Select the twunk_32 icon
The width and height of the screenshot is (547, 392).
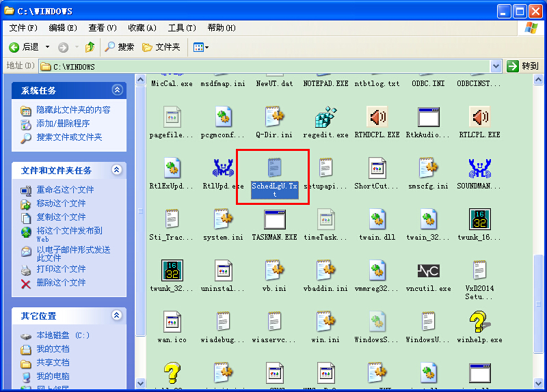tap(172, 270)
